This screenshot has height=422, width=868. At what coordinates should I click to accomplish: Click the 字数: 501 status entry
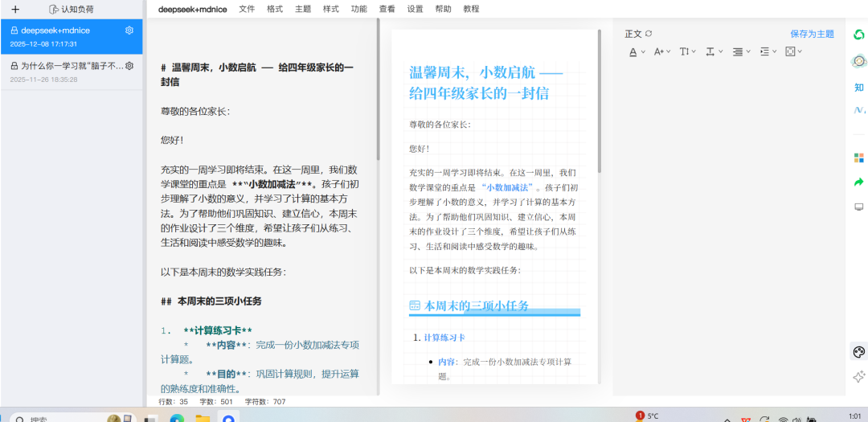point(216,402)
